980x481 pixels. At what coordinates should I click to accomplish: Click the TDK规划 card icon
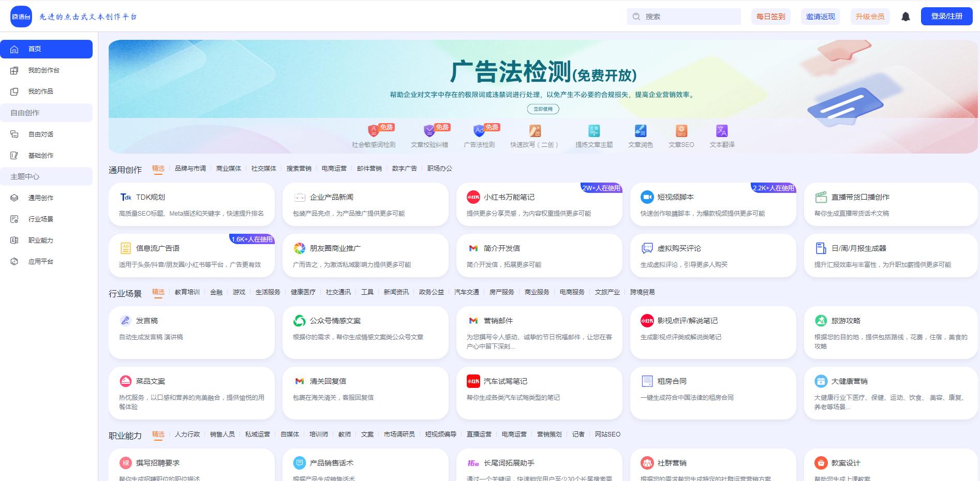tap(126, 197)
